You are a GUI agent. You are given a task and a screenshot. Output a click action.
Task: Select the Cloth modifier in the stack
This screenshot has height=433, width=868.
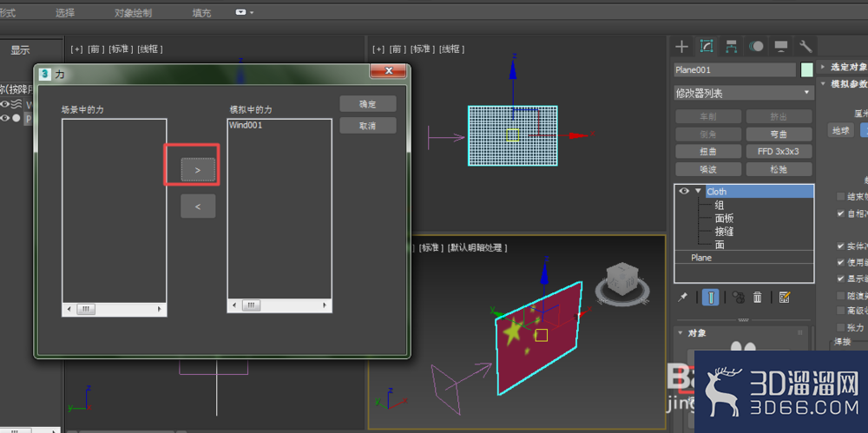(x=759, y=191)
